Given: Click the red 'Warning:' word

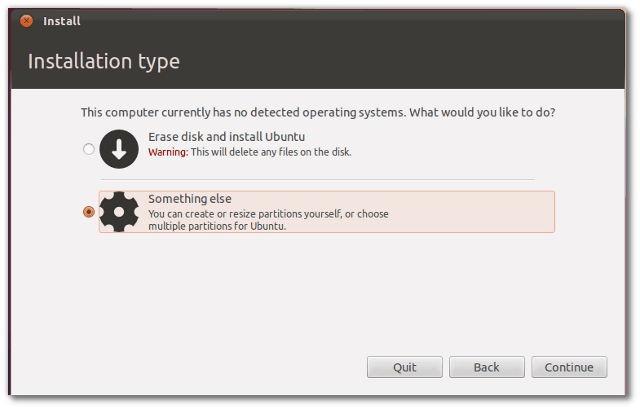Looking at the screenshot, I should [x=168, y=152].
